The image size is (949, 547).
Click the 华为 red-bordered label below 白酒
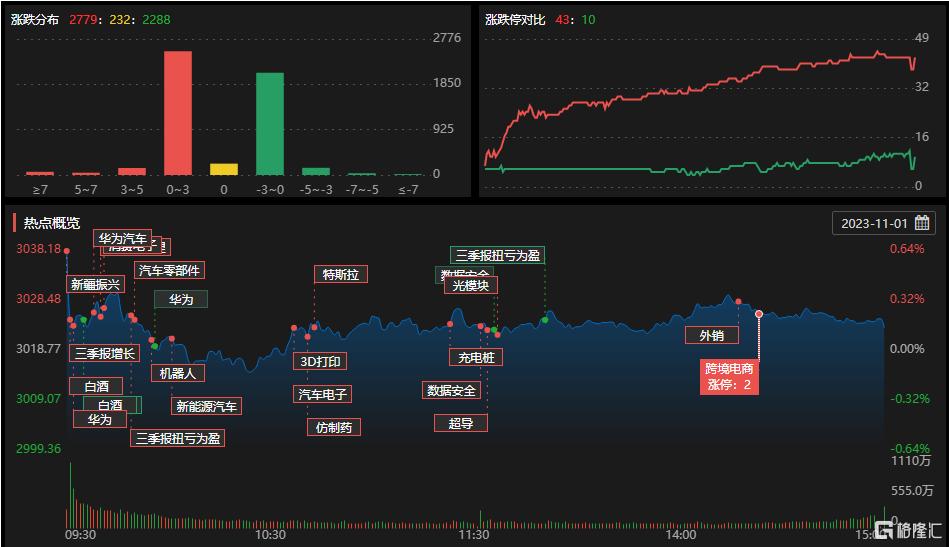[100, 419]
